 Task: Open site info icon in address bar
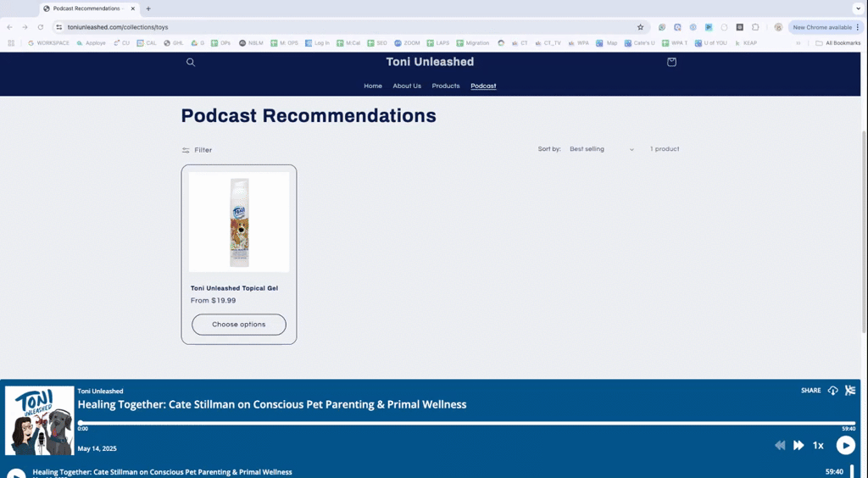(59, 27)
